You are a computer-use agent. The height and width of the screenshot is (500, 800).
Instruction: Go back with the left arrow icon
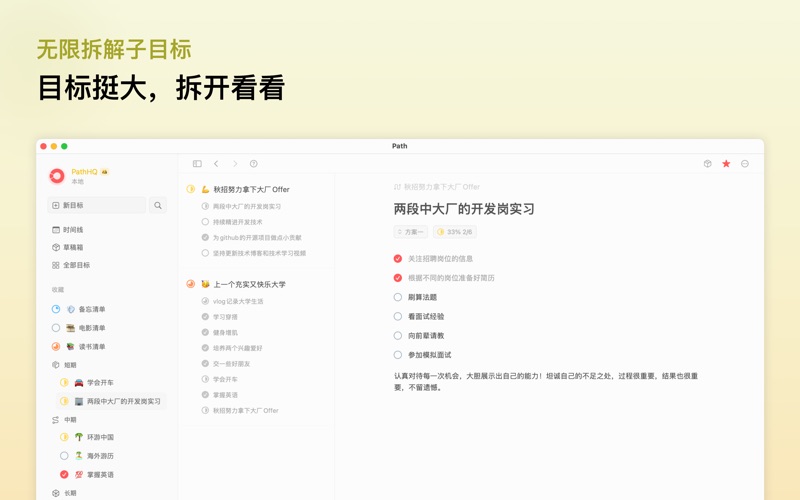point(216,164)
